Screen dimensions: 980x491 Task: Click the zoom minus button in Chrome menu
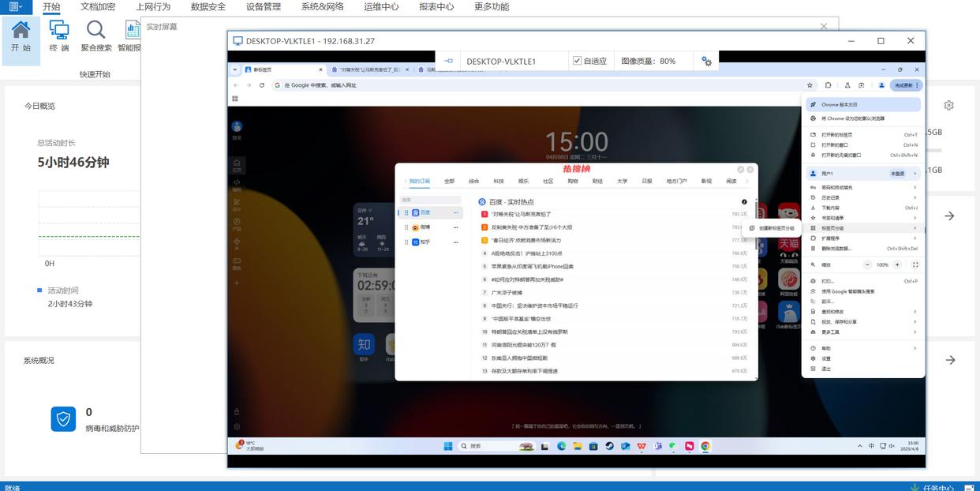pyautogui.click(x=867, y=264)
